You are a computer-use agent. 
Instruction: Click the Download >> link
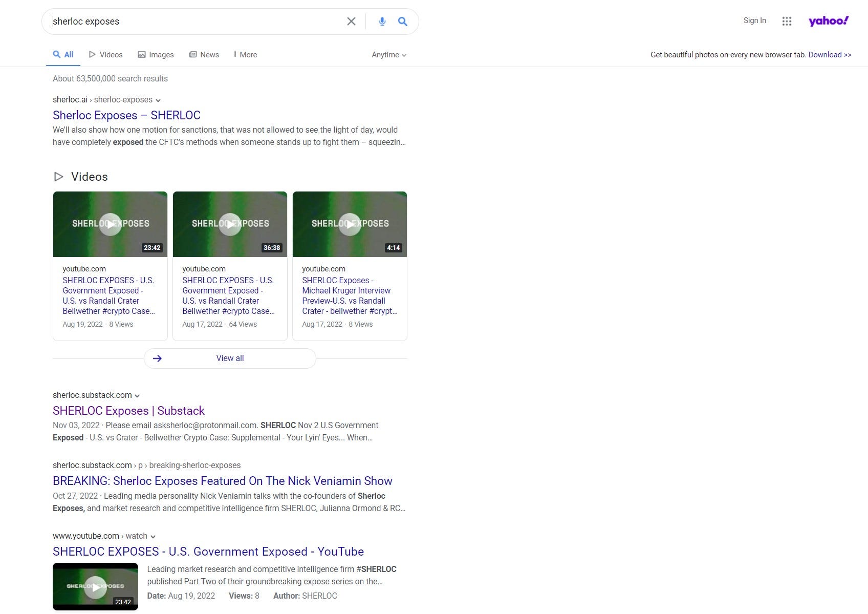830,55
